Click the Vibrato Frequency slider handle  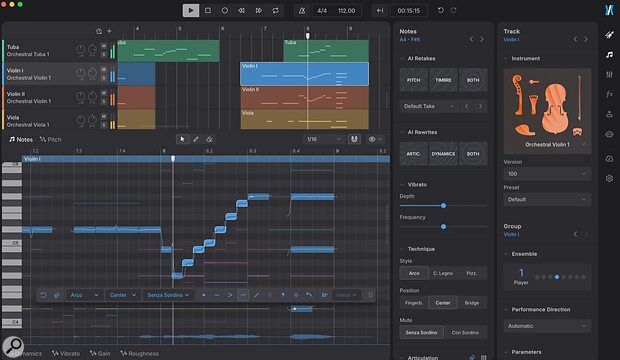(443, 227)
